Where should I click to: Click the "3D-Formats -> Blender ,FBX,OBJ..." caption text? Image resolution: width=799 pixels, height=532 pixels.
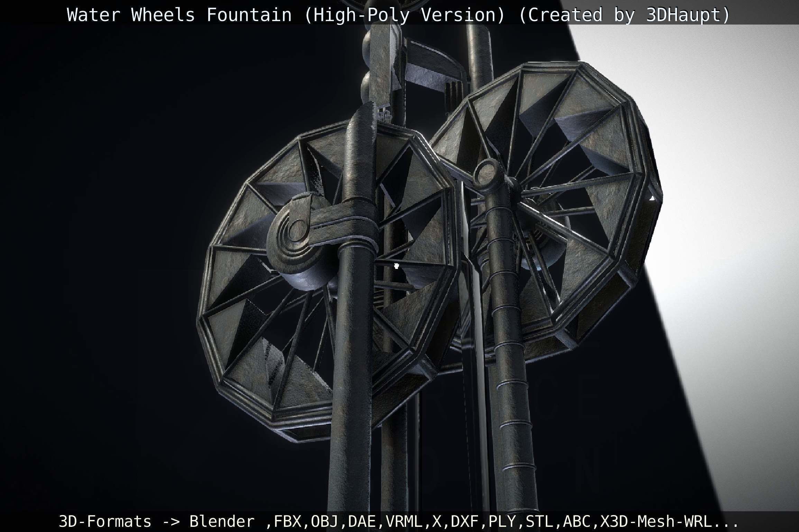point(399,521)
